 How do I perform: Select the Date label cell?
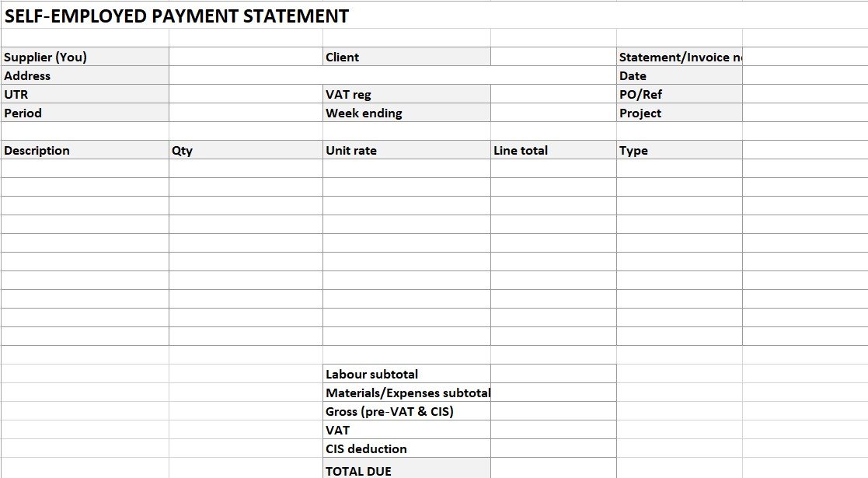pyautogui.click(x=679, y=75)
